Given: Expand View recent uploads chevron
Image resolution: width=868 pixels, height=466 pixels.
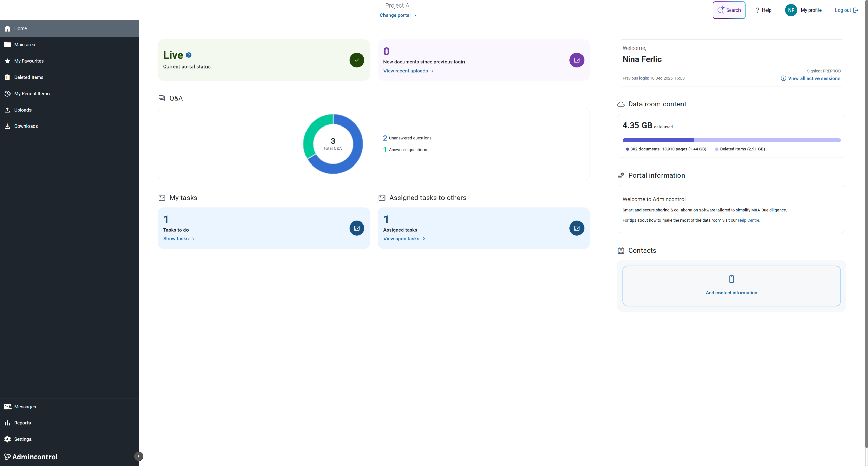Looking at the screenshot, I should 433,71.
